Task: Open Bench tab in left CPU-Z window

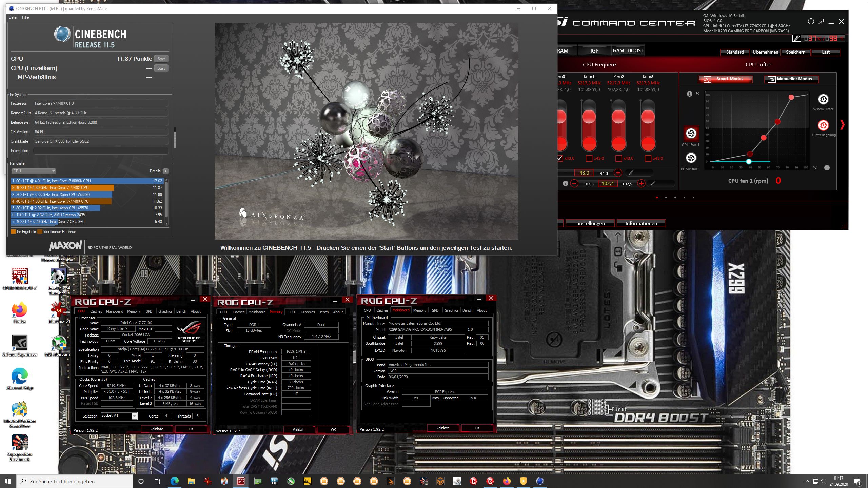Action: click(x=181, y=311)
